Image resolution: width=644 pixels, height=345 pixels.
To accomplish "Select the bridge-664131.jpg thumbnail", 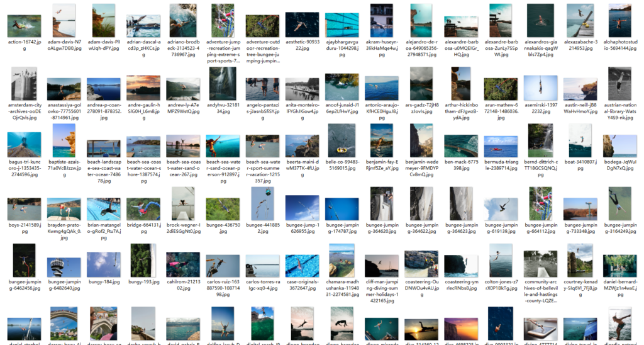I will 143,209.
